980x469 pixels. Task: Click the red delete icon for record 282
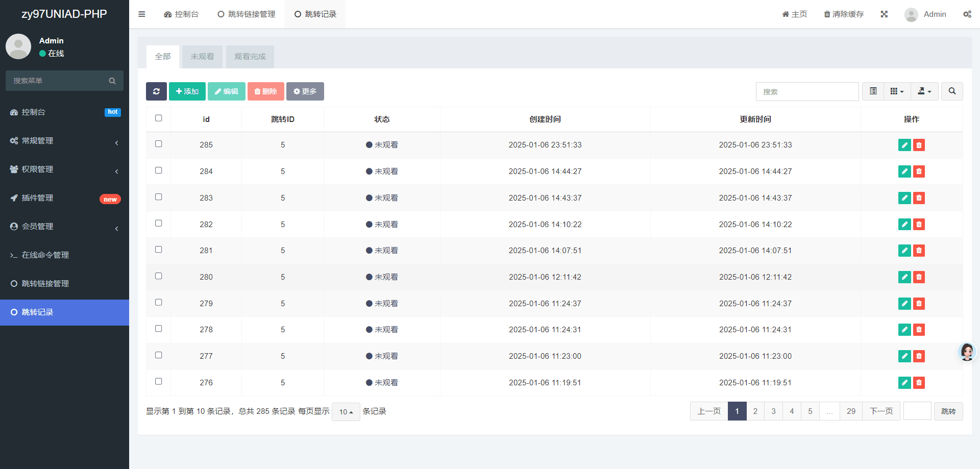(x=919, y=225)
